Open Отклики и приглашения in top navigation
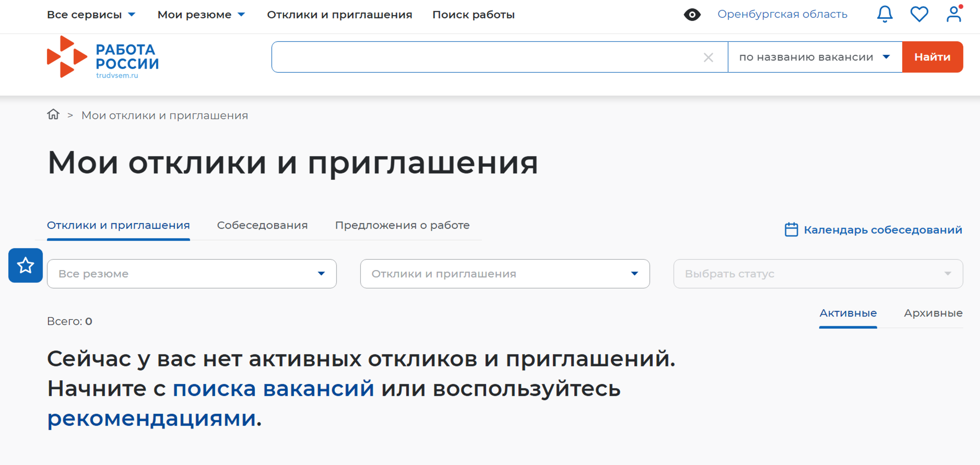 click(x=339, y=15)
